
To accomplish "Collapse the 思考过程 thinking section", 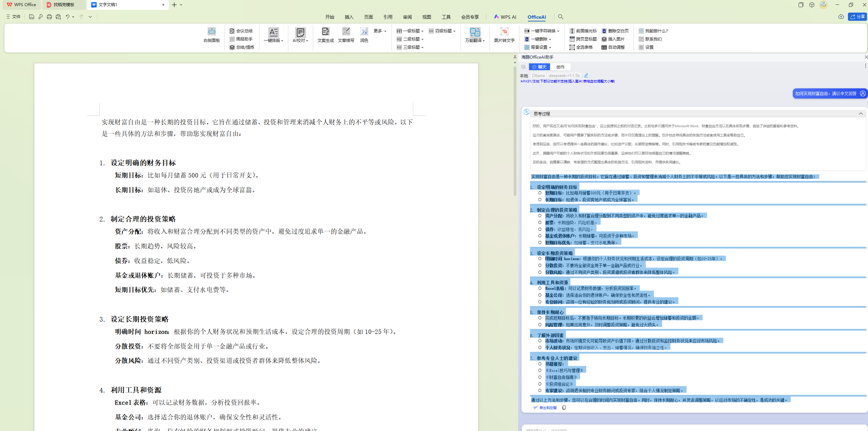I will (861, 113).
